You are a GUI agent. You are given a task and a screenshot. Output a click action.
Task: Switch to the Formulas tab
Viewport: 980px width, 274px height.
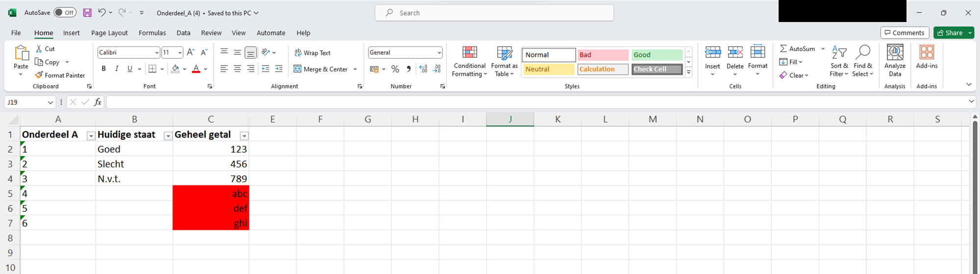[152, 33]
